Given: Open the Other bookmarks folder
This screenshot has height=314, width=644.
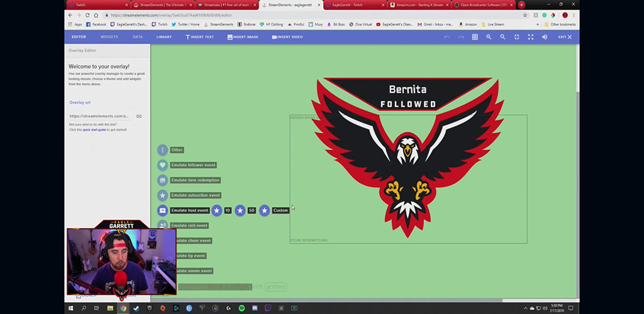Looking at the screenshot, I should 560,24.
